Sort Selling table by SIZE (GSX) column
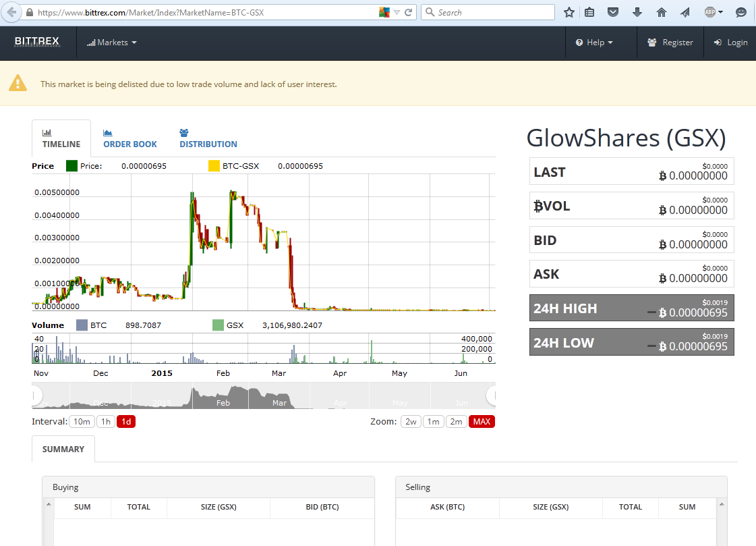This screenshot has height=546, width=756. pyautogui.click(x=550, y=507)
